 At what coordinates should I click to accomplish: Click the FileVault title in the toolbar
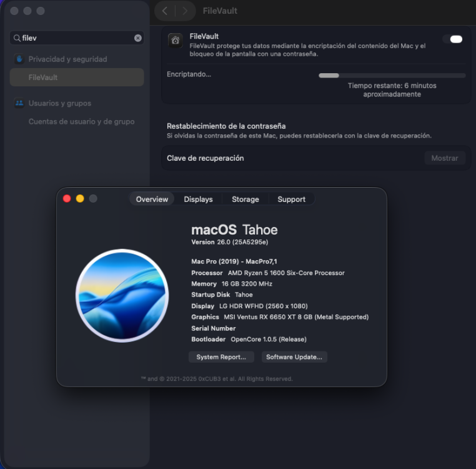[x=220, y=11]
